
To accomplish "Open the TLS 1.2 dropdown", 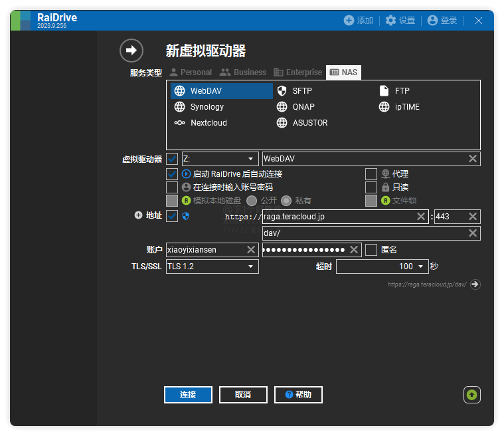I will click(x=212, y=267).
